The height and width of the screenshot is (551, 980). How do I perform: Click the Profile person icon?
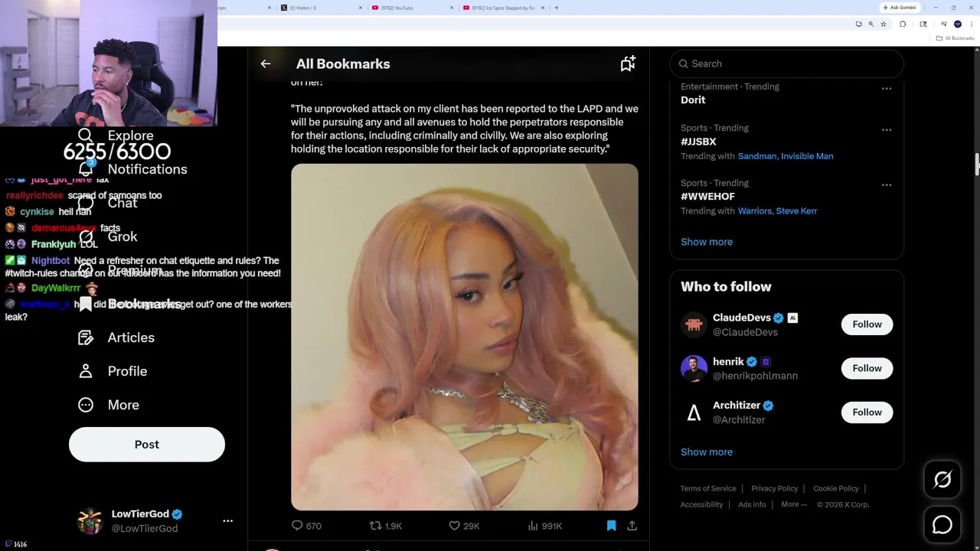(x=86, y=371)
